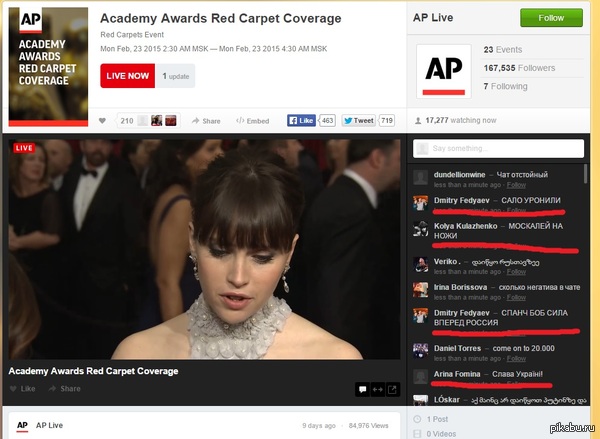Click the small AP Live logo in post
This screenshot has height=439, width=600.
coord(22,425)
